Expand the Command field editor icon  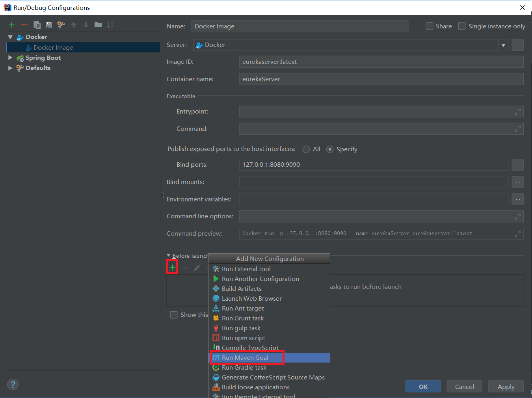(x=517, y=129)
